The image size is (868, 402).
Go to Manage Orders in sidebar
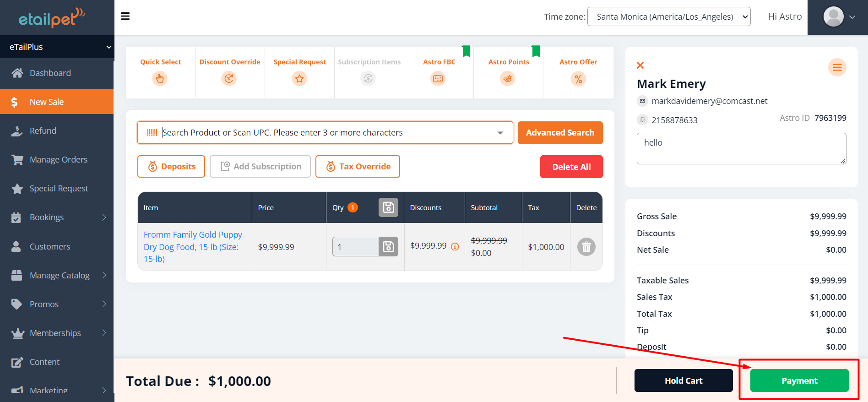pyautogui.click(x=58, y=160)
